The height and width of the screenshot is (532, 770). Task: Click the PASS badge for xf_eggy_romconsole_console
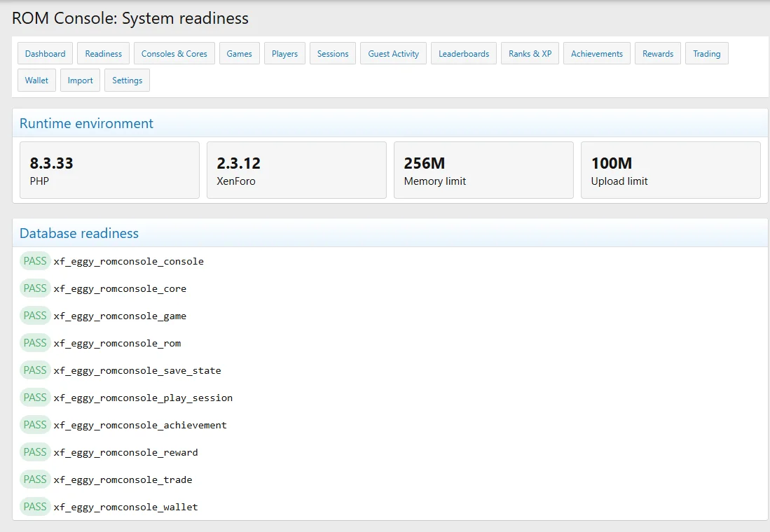(x=35, y=261)
